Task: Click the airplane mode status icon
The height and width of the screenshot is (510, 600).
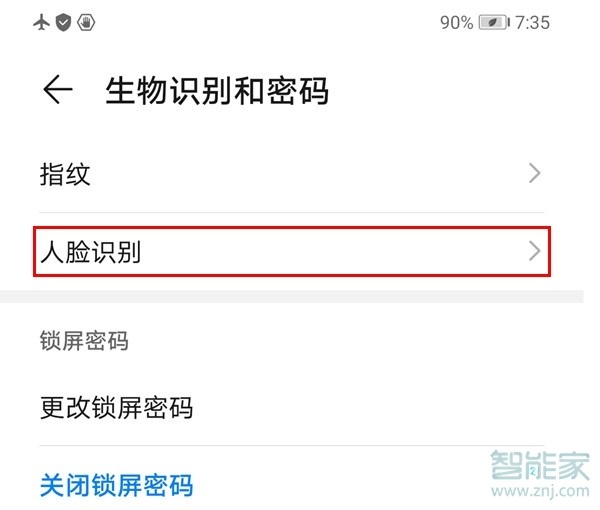Action: [42, 22]
